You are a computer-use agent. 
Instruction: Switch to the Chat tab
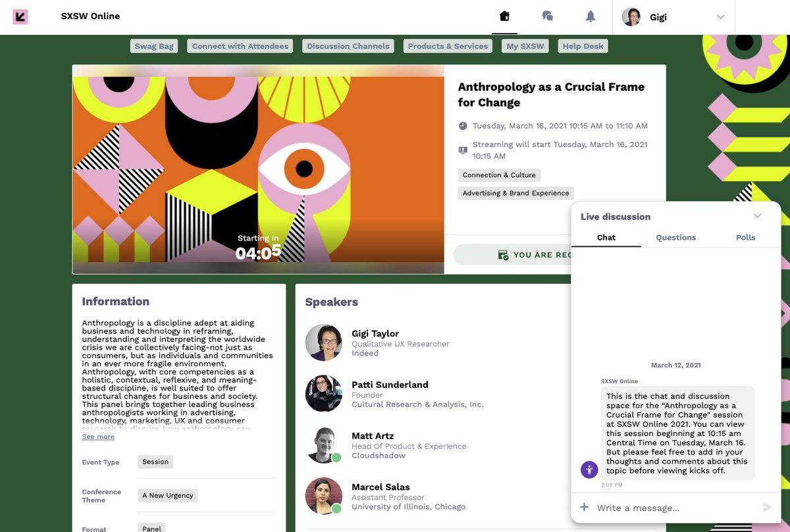pos(606,238)
